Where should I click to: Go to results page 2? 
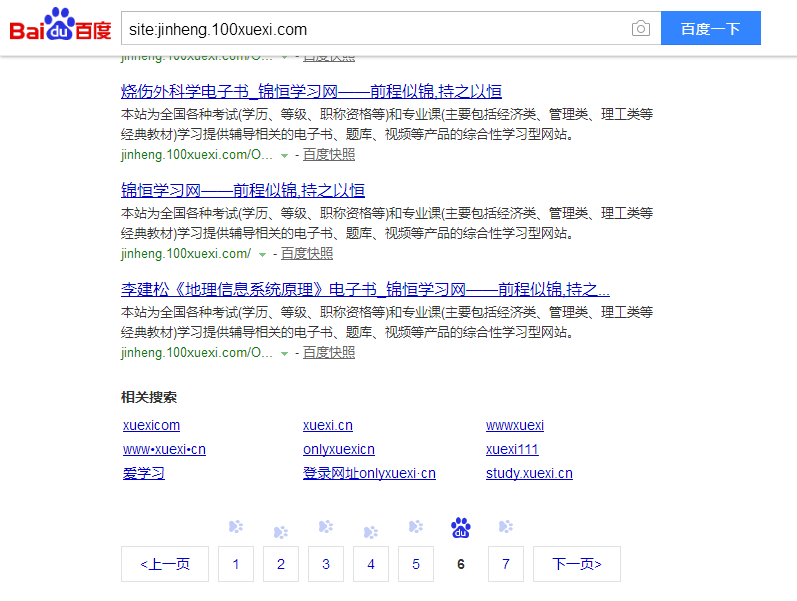[x=281, y=564]
